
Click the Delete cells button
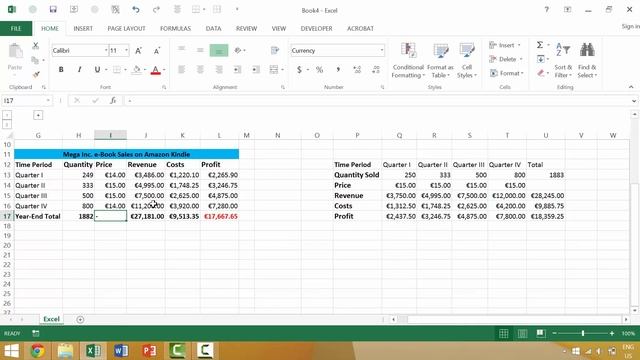[506, 59]
